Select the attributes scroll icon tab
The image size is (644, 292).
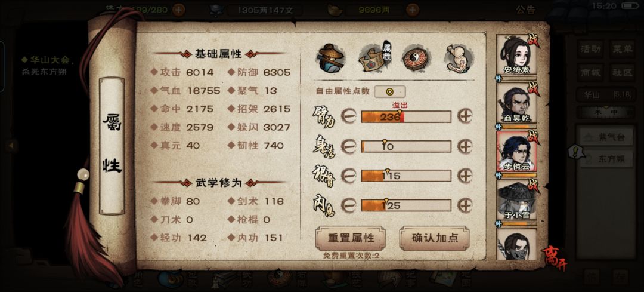coord(374,57)
